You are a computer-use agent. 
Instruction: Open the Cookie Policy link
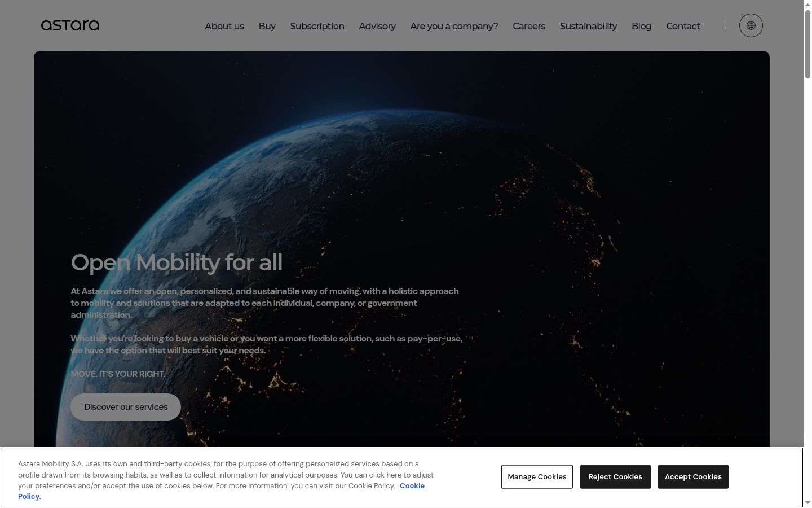(x=222, y=491)
